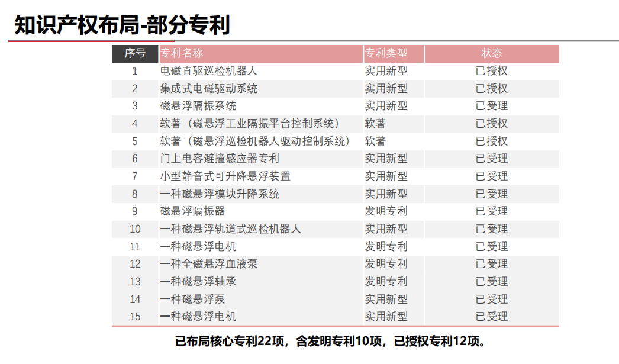Click 一种磁悬浮电机 in row 15
This screenshot has height=364, width=619.
click(198, 317)
